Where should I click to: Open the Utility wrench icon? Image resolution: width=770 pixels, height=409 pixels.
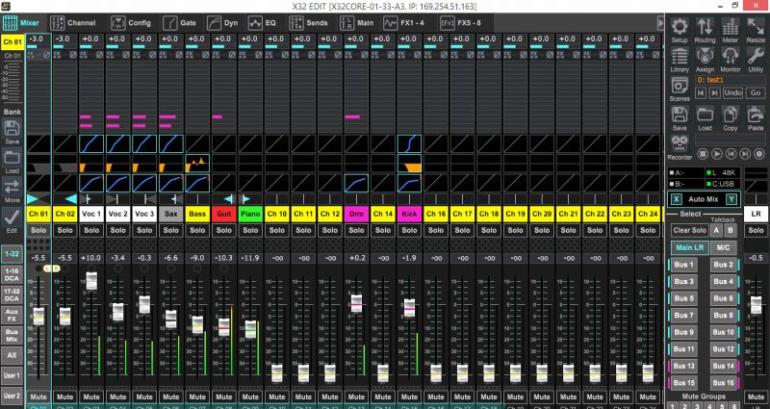(756, 56)
